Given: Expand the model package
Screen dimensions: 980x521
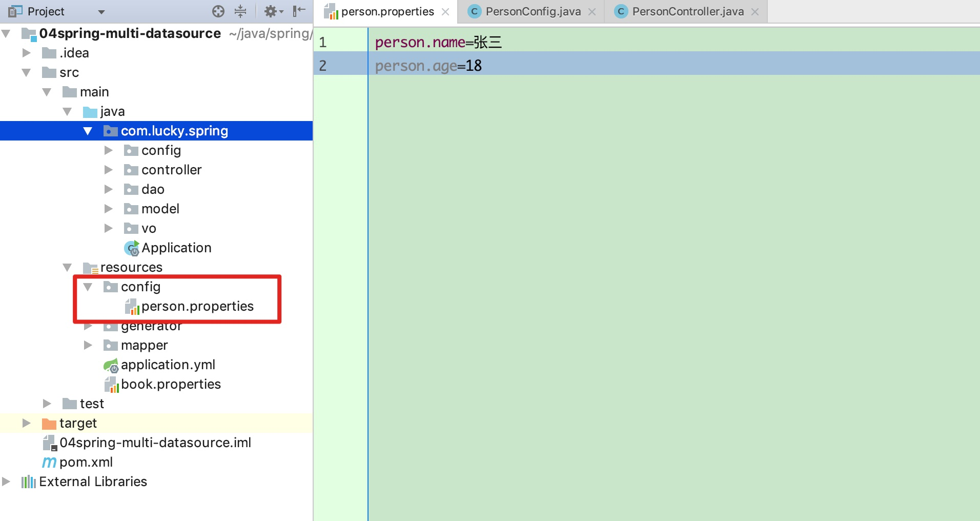Looking at the screenshot, I should 109,209.
